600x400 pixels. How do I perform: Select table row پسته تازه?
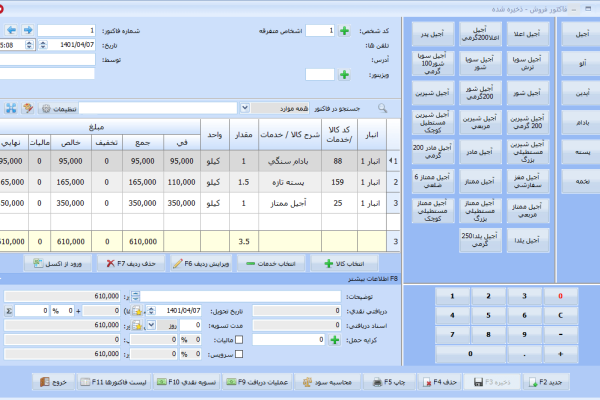click(x=200, y=182)
